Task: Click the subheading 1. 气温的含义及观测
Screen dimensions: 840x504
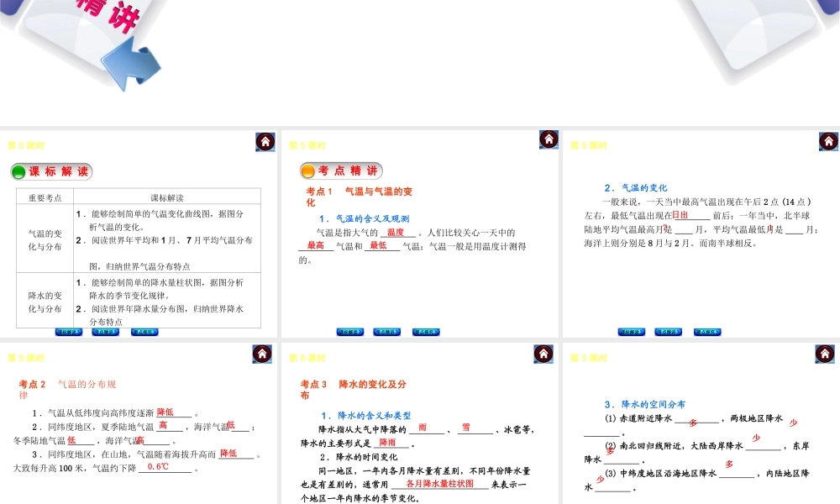Action: point(365,218)
